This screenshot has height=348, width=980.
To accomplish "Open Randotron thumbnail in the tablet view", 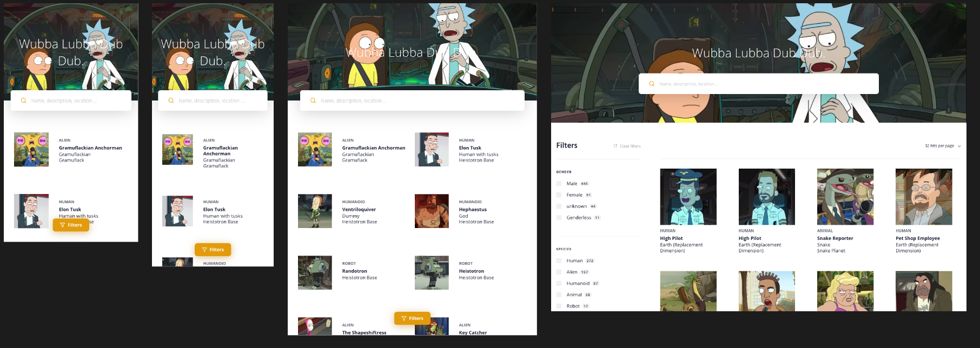I will point(315,273).
